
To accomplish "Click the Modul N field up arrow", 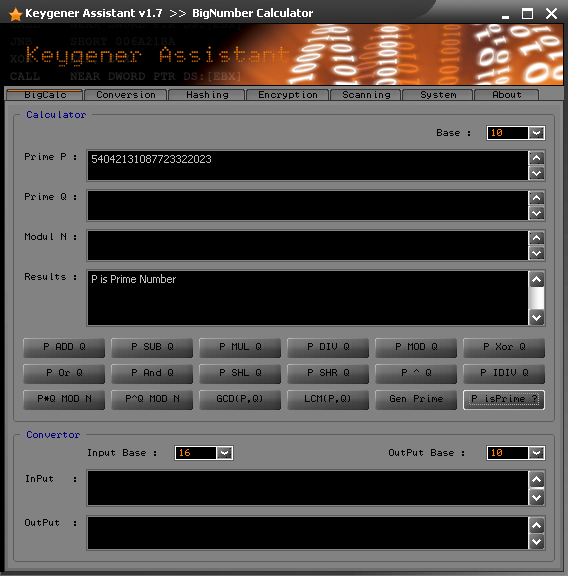I will point(536,238).
